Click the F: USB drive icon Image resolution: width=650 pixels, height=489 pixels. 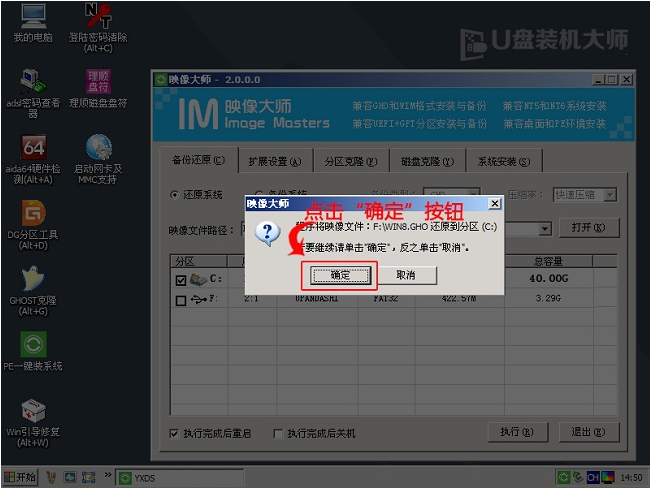[199, 299]
